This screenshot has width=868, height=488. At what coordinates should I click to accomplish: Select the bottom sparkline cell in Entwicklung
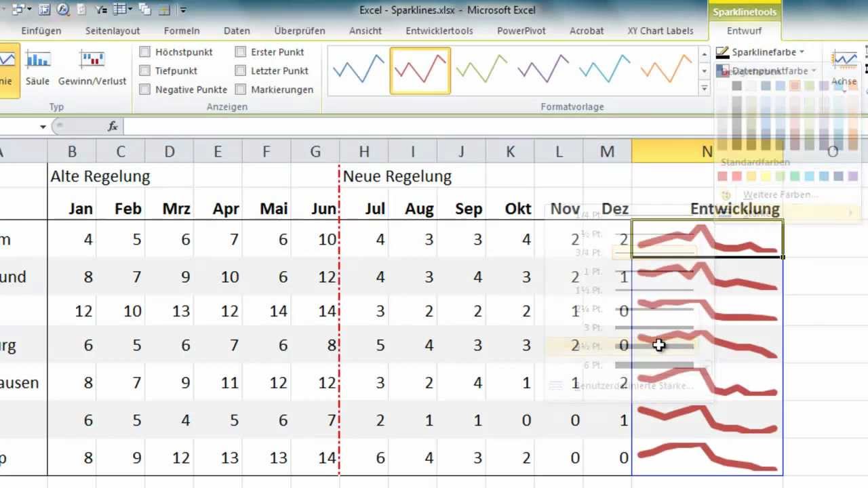[707, 457]
